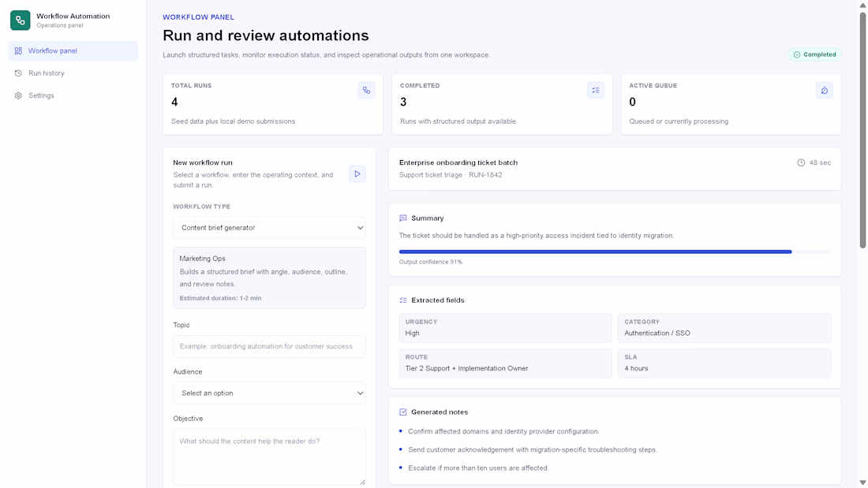Click the Workflow Automation logo icon
The width and height of the screenshot is (868, 488).
pos(21,20)
